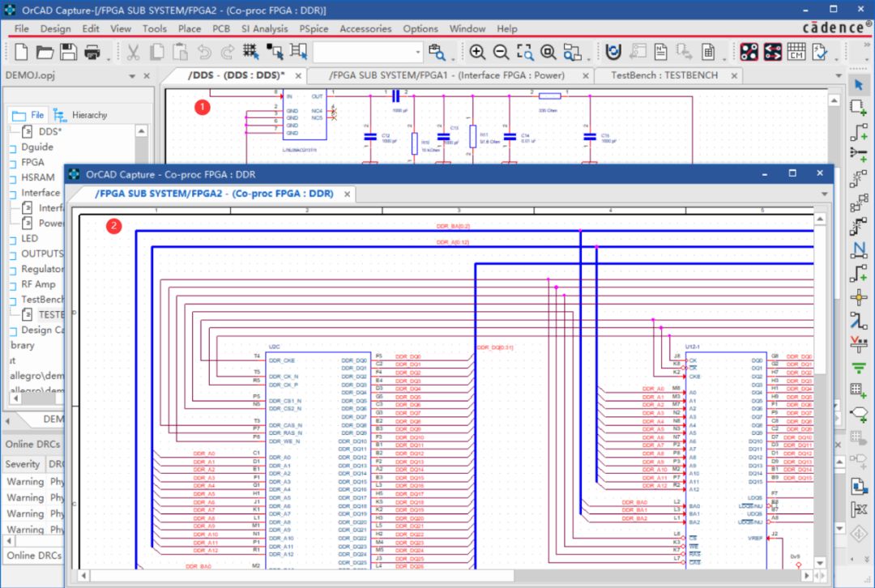875x588 pixels.
Task: Select the Dguide folder in project tree
Action: (x=36, y=147)
